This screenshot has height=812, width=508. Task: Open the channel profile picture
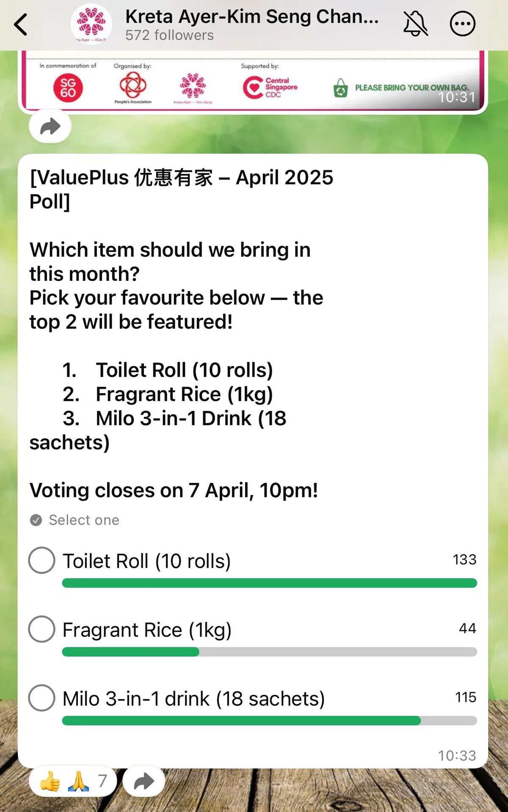(x=91, y=24)
